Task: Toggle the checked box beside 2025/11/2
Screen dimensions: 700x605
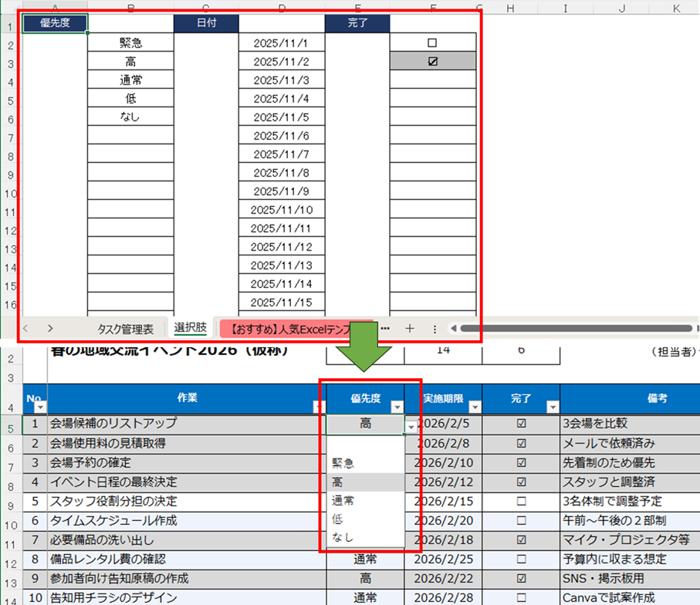Action: click(433, 62)
